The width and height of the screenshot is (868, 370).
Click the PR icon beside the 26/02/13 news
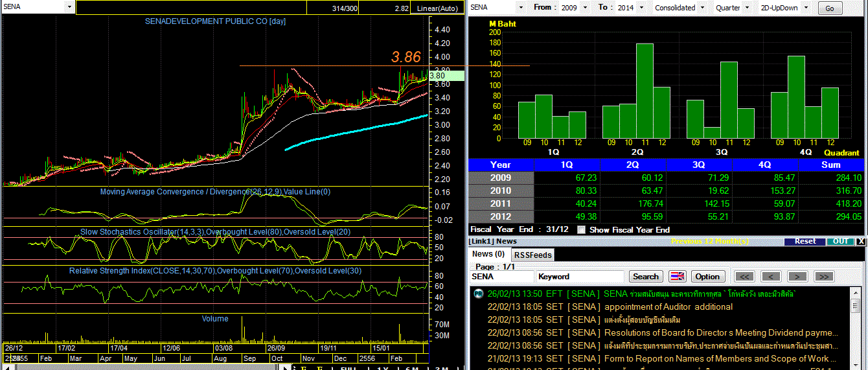click(x=478, y=294)
